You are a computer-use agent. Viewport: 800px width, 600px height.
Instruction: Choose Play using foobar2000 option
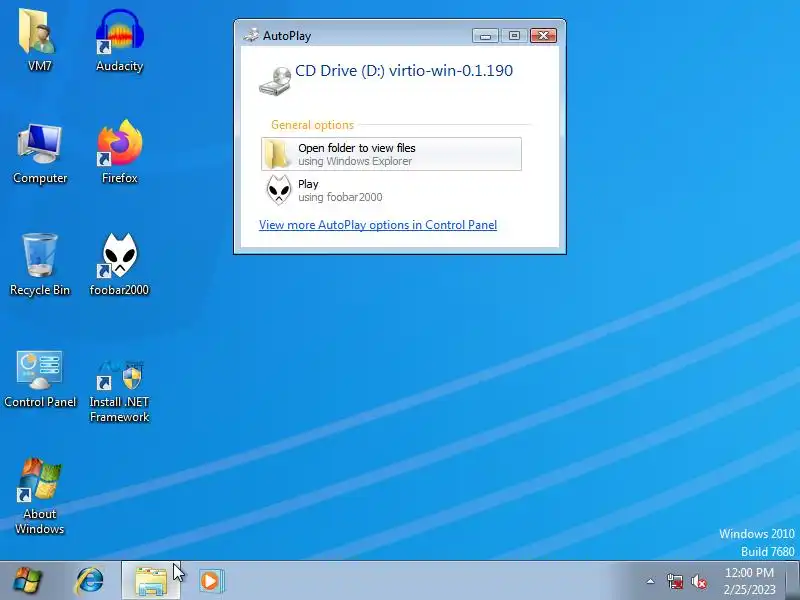[x=391, y=190]
